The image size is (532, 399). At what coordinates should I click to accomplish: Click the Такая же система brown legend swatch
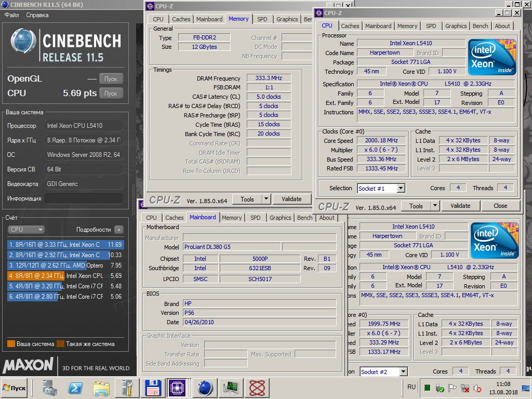(x=60, y=344)
